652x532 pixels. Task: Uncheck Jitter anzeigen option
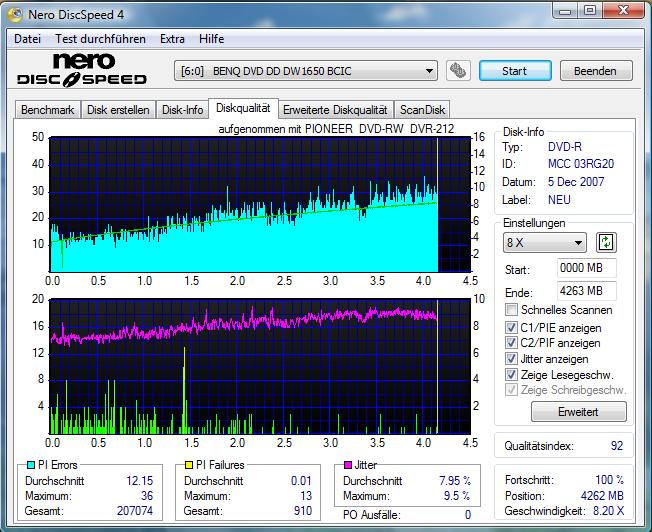pyautogui.click(x=512, y=358)
